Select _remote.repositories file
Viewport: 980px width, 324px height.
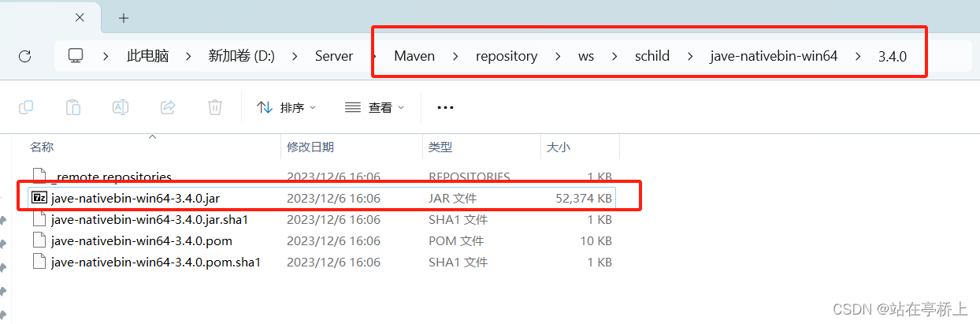coord(321,177)
